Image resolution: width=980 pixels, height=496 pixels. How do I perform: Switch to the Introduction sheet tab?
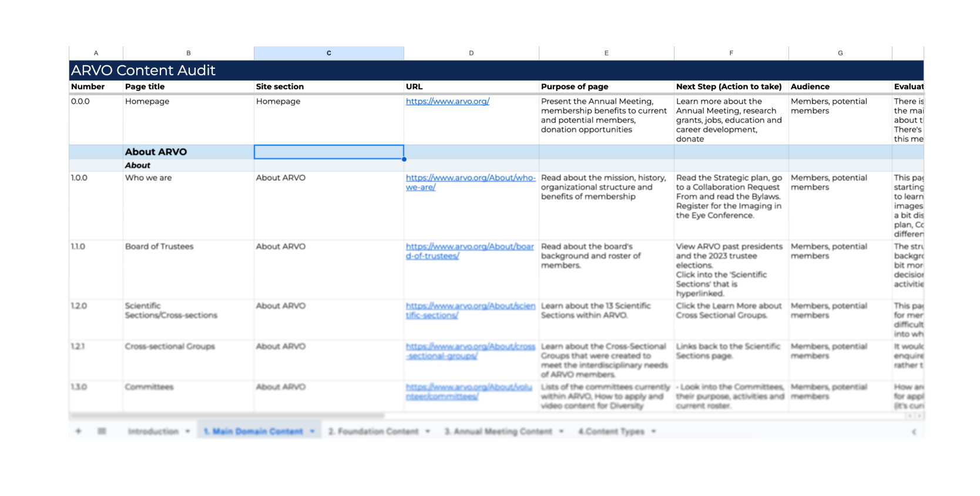[x=153, y=431]
